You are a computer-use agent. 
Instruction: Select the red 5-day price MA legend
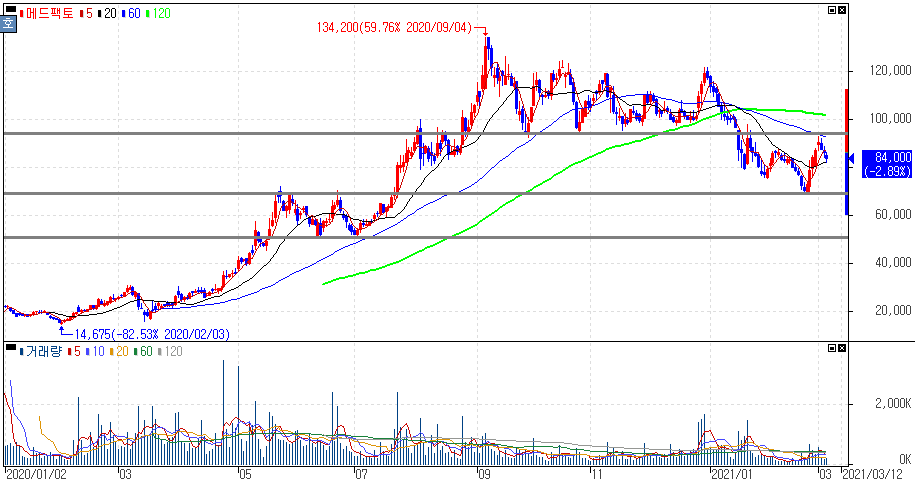click(x=86, y=13)
